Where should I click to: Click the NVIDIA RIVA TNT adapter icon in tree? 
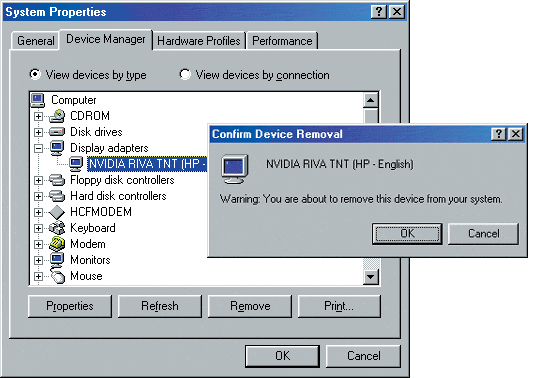pyautogui.click(x=76, y=164)
